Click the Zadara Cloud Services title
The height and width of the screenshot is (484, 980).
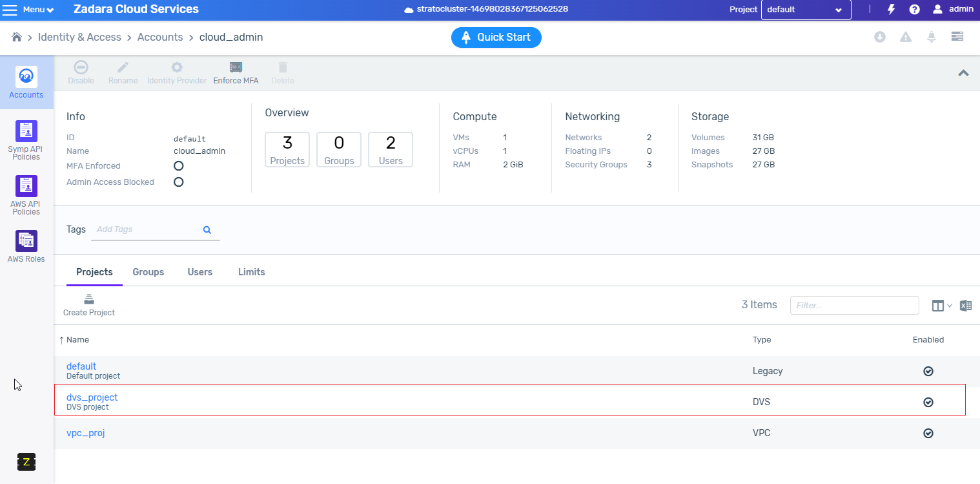pyautogui.click(x=136, y=9)
